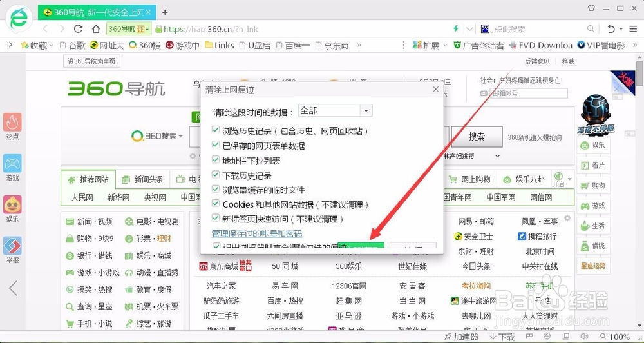
Task: Click the 邮箱帐号 input field
Action: [529, 93]
